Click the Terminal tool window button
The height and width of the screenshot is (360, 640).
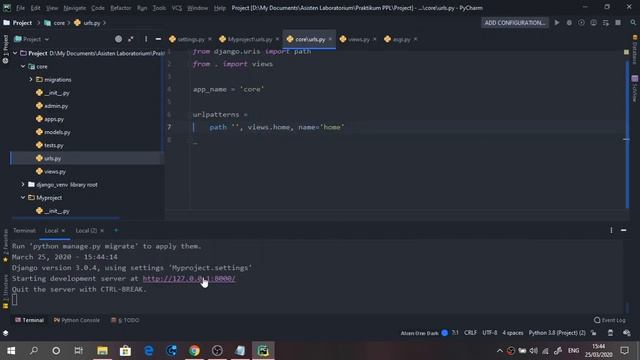click(29, 320)
